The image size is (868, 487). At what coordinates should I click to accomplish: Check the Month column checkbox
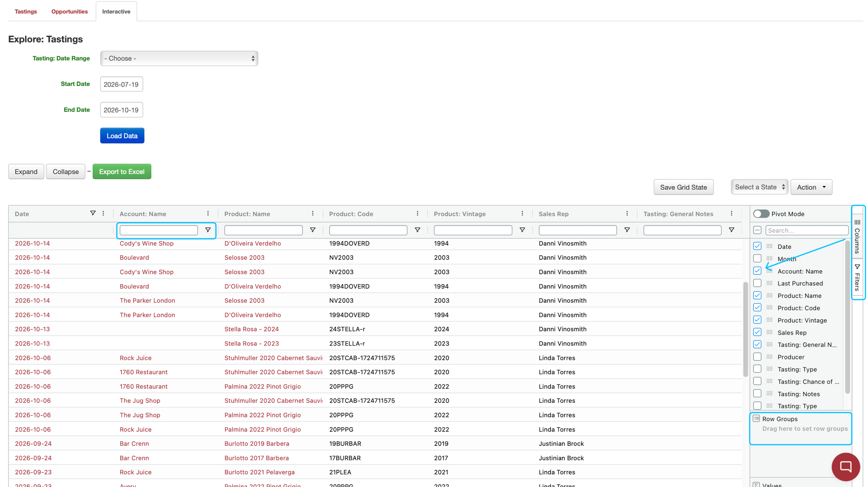[757, 259]
